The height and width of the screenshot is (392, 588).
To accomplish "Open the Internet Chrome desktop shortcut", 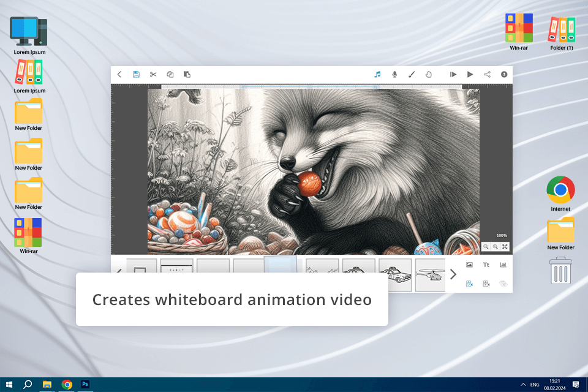I will tap(560, 193).
